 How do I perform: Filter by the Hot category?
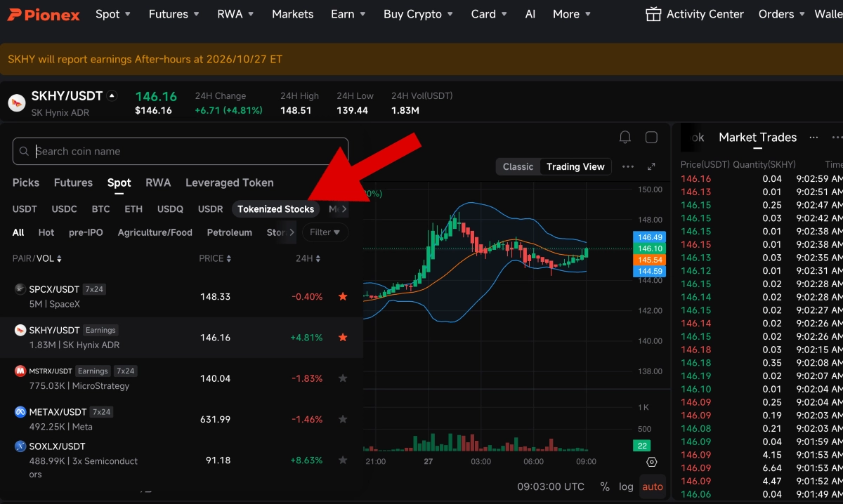point(46,232)
